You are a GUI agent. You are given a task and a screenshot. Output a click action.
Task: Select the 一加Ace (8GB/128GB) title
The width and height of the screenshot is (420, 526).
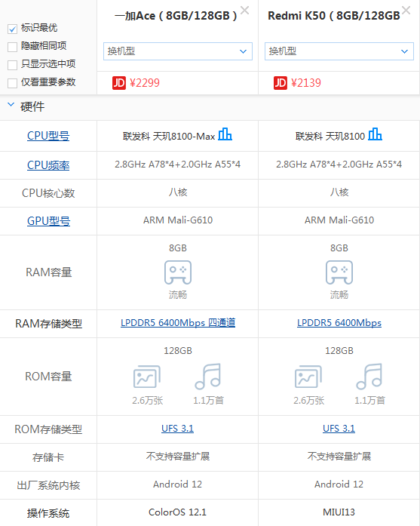pyautogui.click(x=176, y=16)
